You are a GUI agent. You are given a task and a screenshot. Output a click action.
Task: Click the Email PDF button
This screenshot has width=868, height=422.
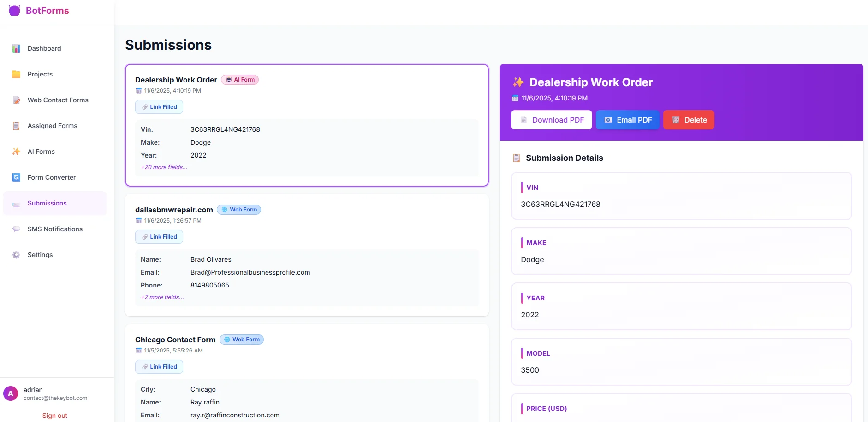(627, 120)
